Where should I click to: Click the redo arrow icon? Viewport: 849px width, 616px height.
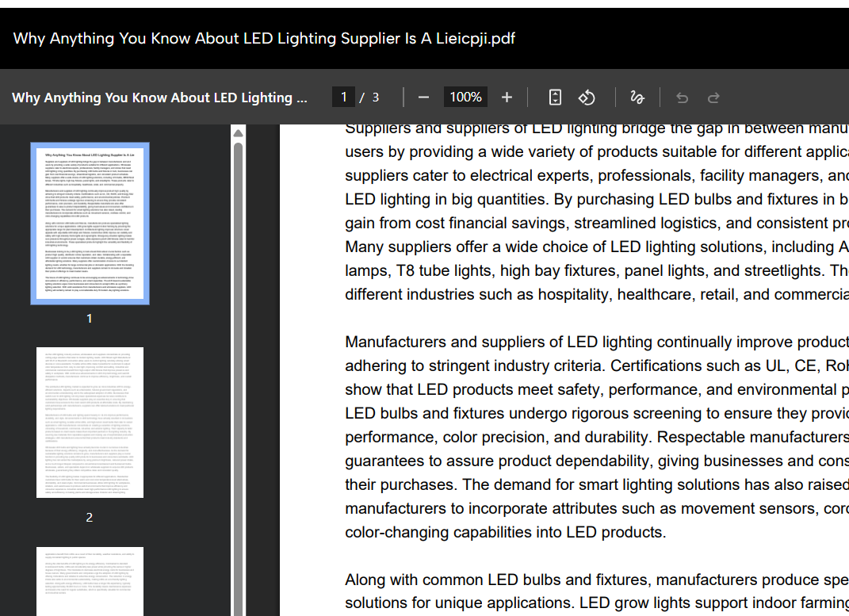pos(713,98)
